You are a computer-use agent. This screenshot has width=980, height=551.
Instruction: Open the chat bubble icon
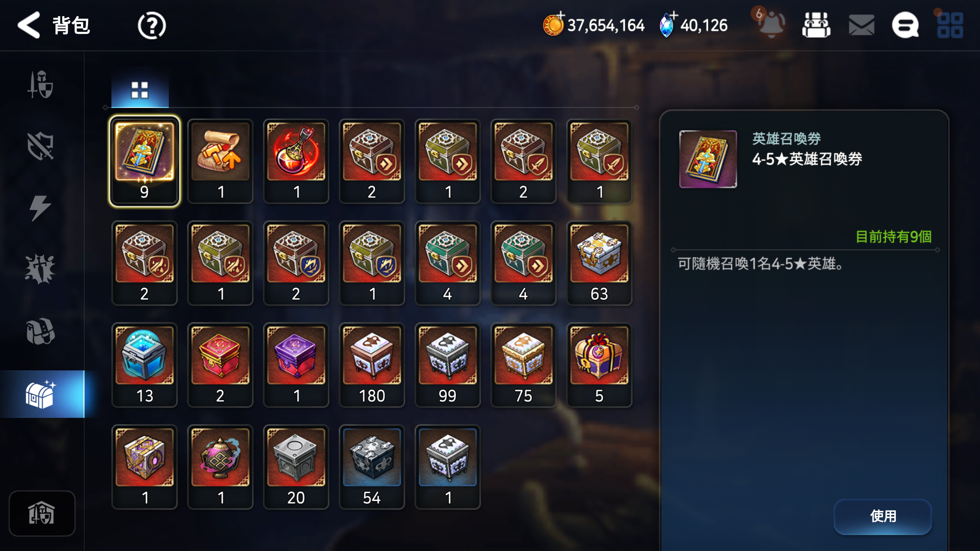click(x=905, y=25)
